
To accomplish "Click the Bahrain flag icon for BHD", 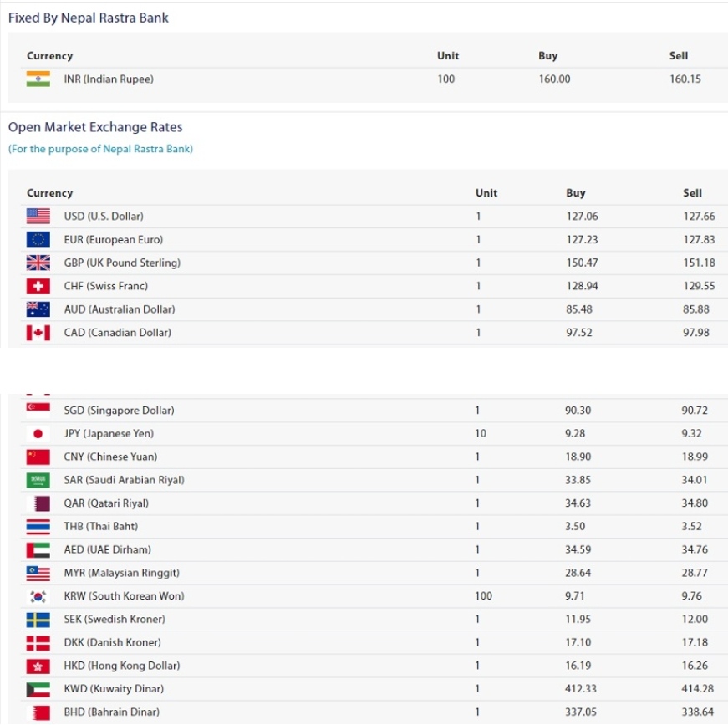I will click(x=38, y=712).
